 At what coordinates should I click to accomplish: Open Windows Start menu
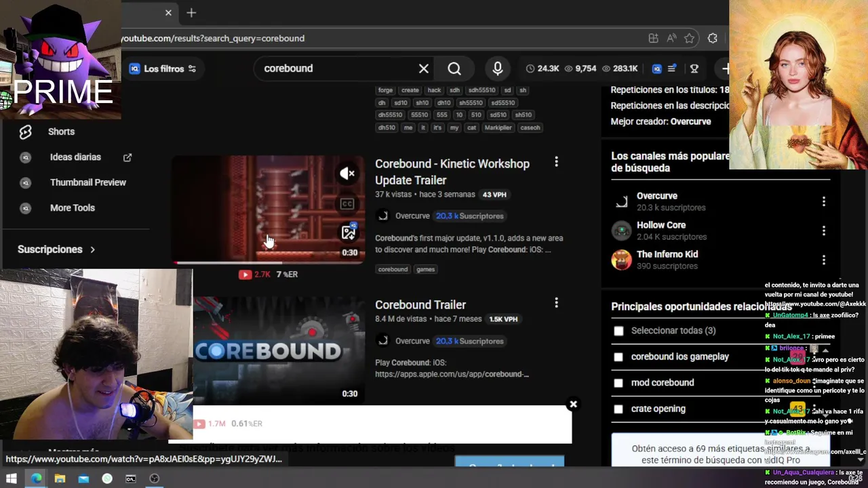(x=12, y=479)
